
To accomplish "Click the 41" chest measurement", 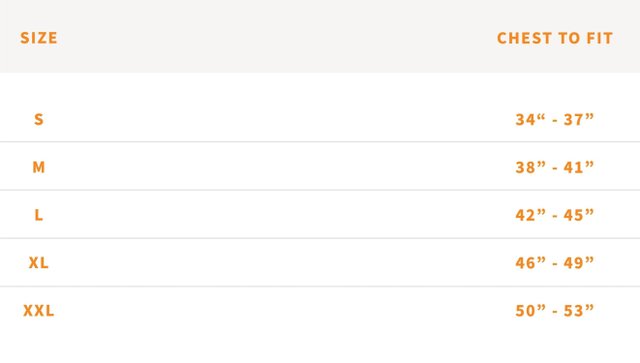I will pyautogui.click(x=579, y=167).
